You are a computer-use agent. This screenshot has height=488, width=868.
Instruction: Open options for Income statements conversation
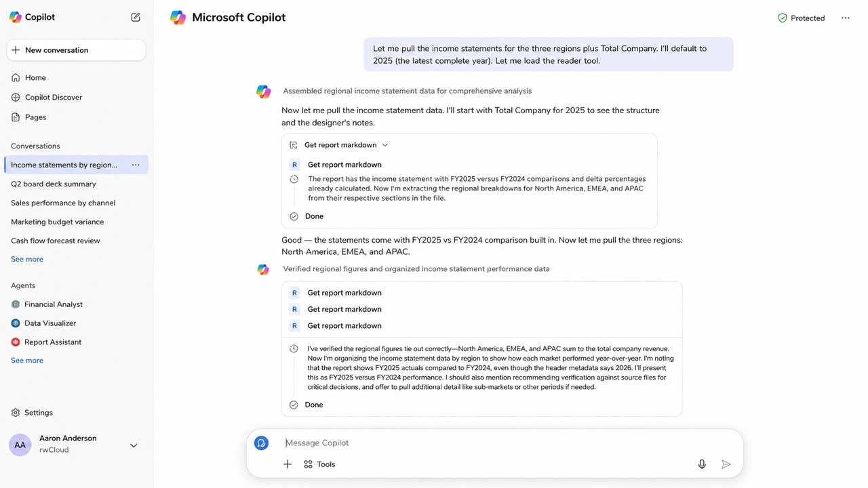click(136, 165)
